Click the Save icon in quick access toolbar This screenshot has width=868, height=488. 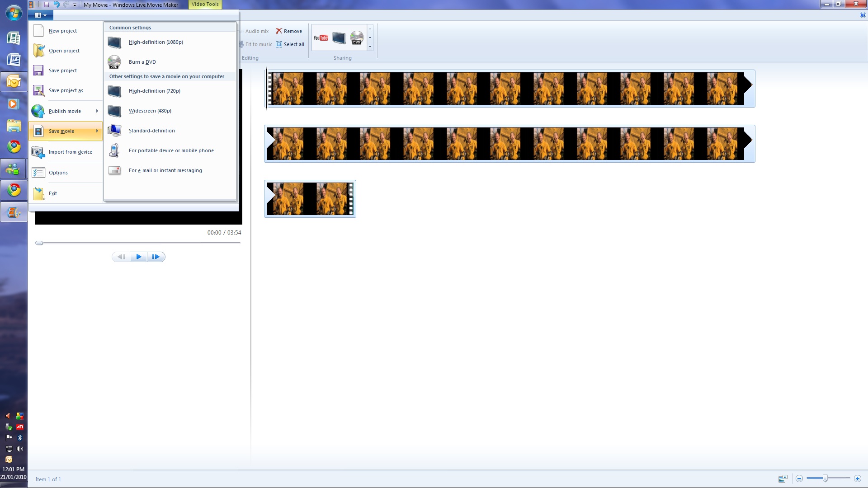click(46, 5)
